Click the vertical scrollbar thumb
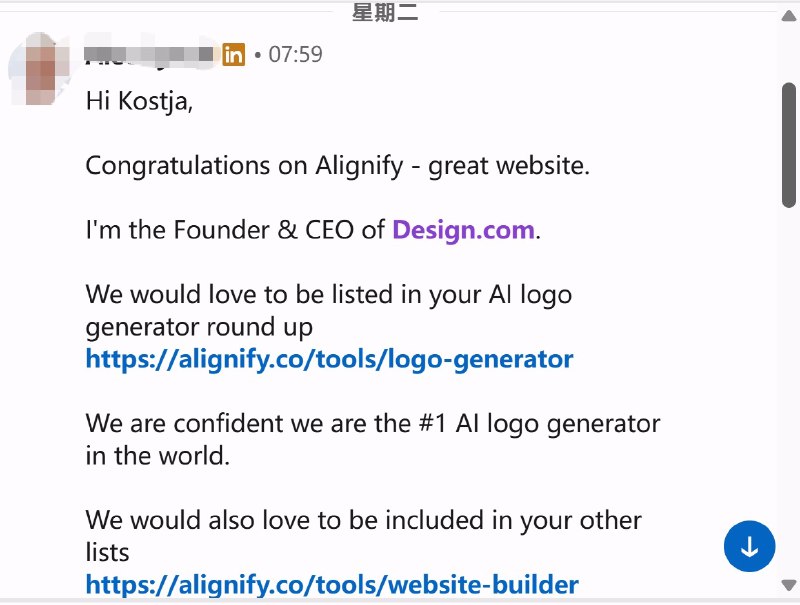 789,145
